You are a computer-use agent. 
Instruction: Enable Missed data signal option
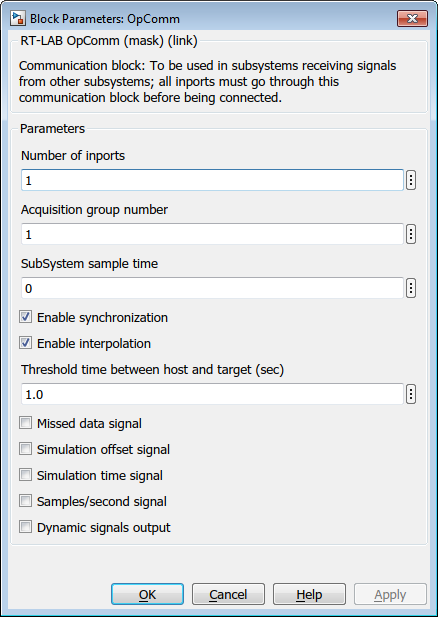click(26, 423)
